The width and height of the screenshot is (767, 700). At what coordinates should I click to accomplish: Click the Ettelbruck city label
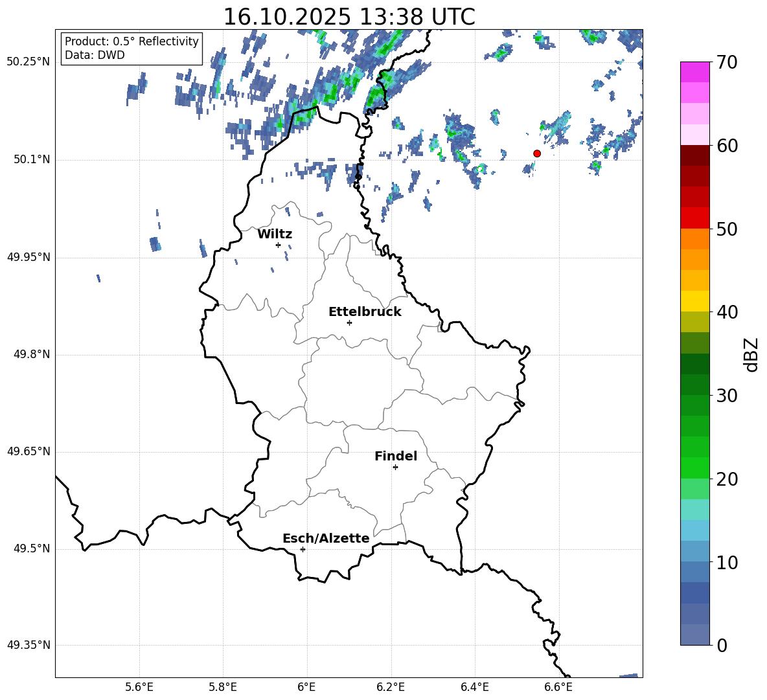[x=365, y=312]
